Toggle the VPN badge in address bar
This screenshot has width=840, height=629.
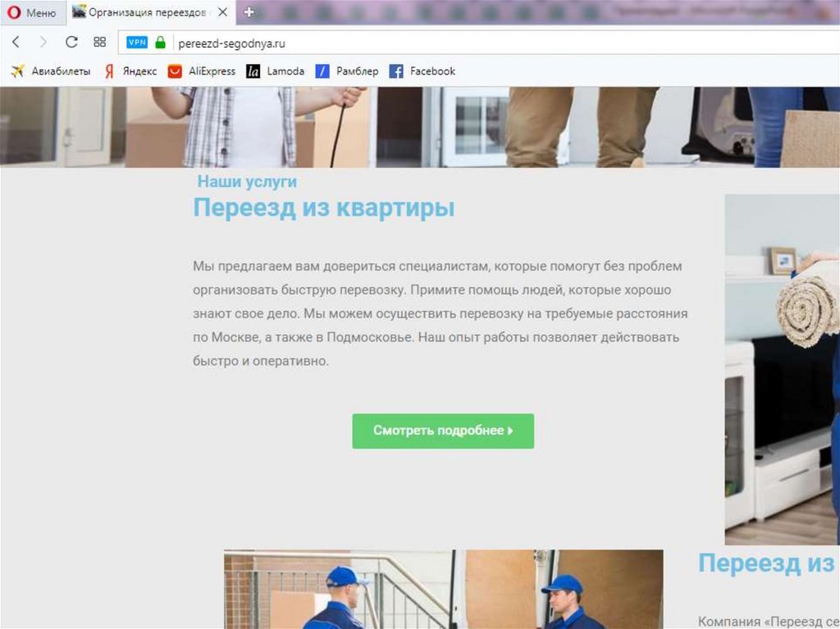pyautogui.click(x=137, y=43)
